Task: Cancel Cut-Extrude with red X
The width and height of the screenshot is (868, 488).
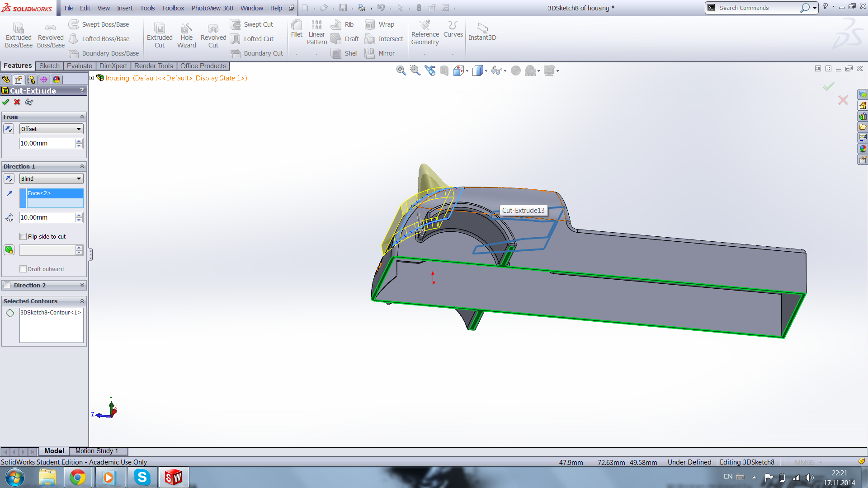Action: (17, 102)
